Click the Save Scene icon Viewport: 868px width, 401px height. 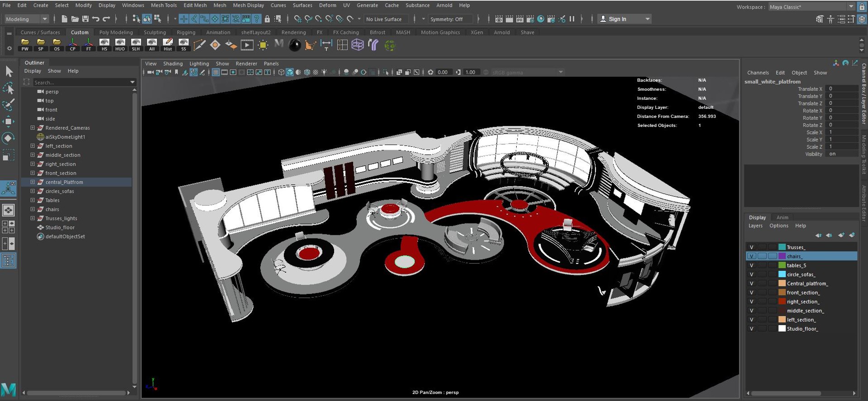point(85,19)
